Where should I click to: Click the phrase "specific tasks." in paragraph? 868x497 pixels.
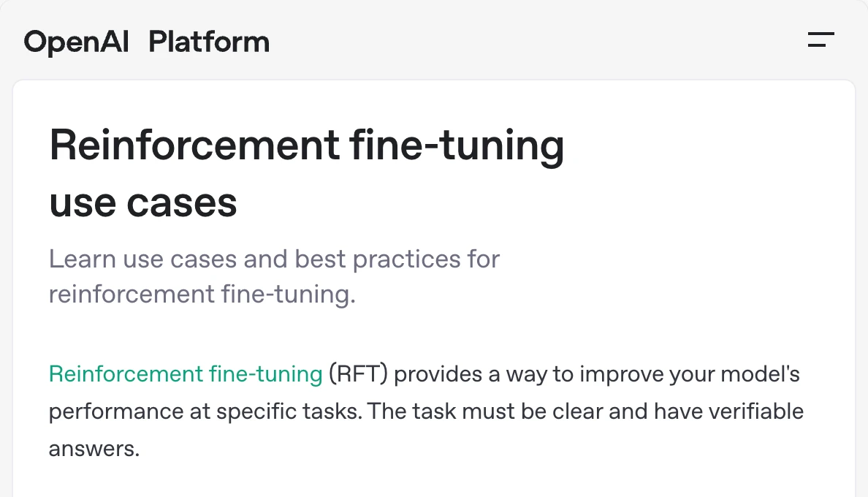pyautogui.click(x=289, y=411)
